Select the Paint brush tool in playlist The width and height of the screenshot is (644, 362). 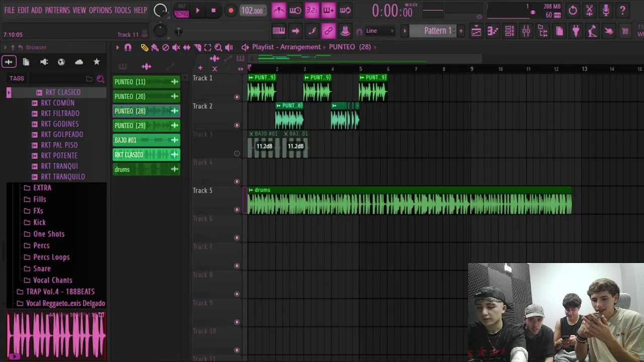pyautogui.click(x=155, y=47)
